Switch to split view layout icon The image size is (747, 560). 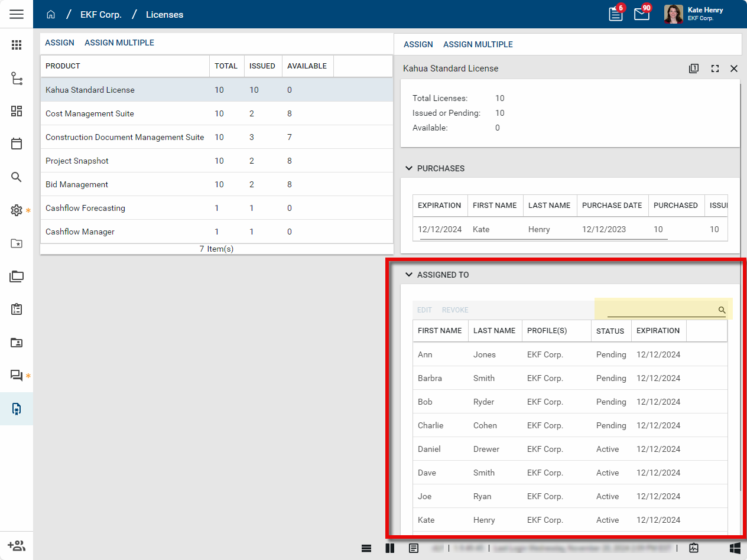click(x=390, y=548)
